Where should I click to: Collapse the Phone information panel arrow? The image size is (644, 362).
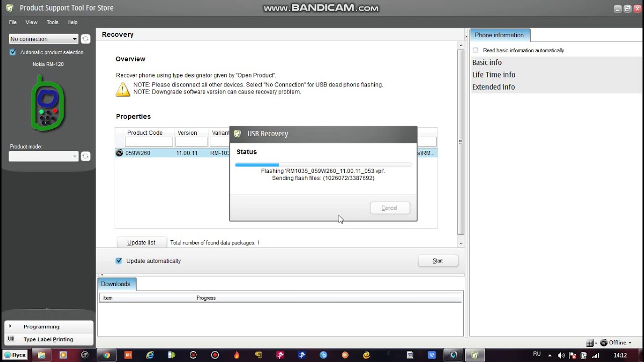click(466, 36)
